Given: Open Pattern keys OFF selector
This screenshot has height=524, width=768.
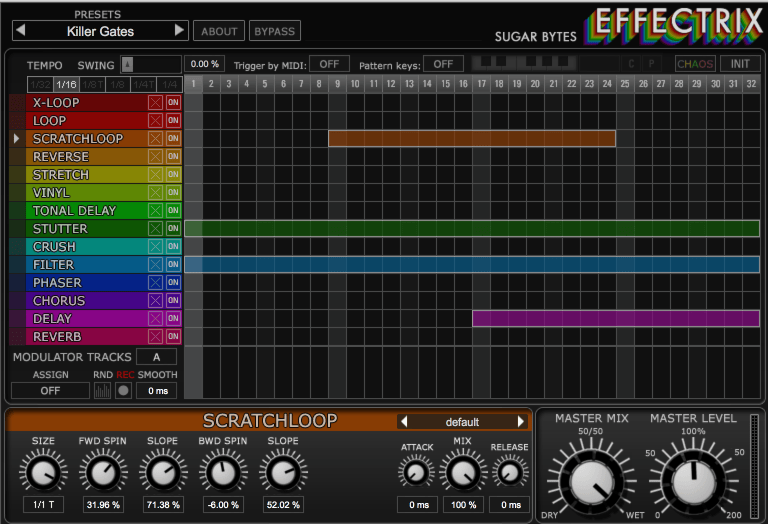Looking at the screenshot, I should click(x=443, y=64).
